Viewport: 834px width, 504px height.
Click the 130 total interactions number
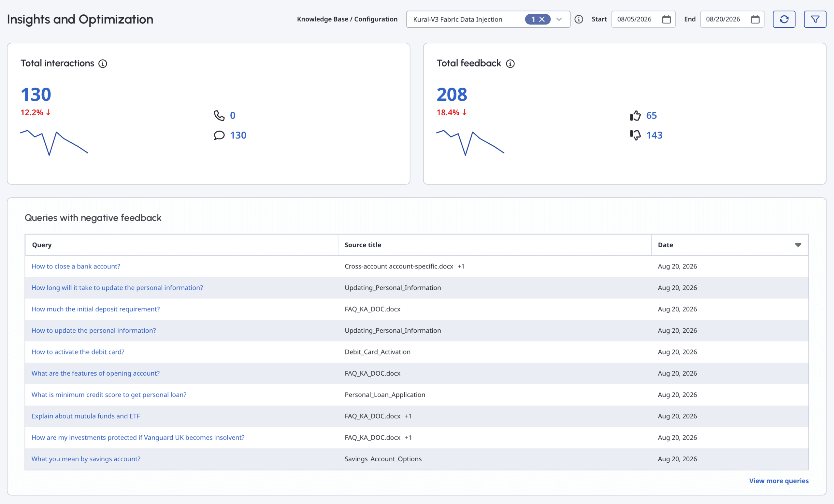click(x=36, y=94)
